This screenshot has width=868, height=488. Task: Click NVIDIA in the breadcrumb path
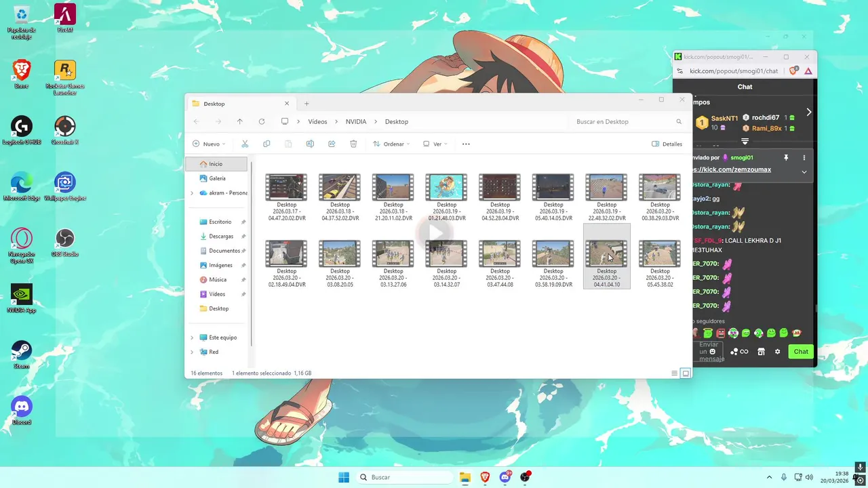tap(356, 121)
